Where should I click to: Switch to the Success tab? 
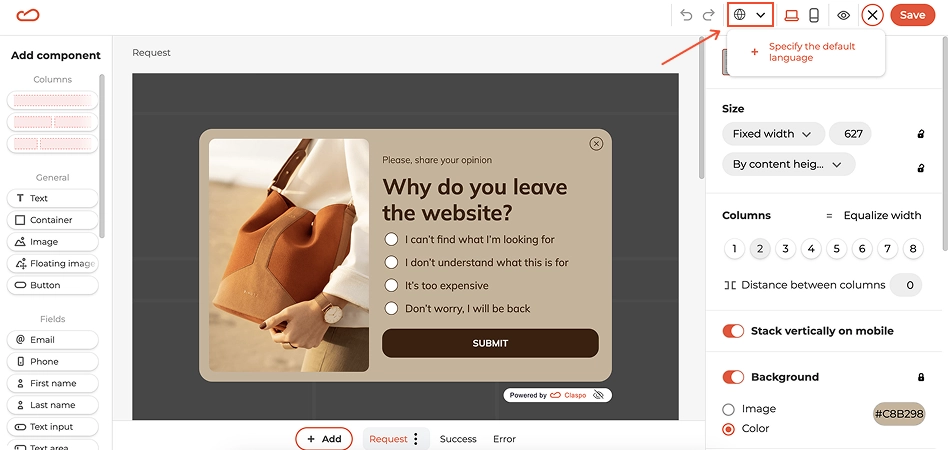click(458, 439)
